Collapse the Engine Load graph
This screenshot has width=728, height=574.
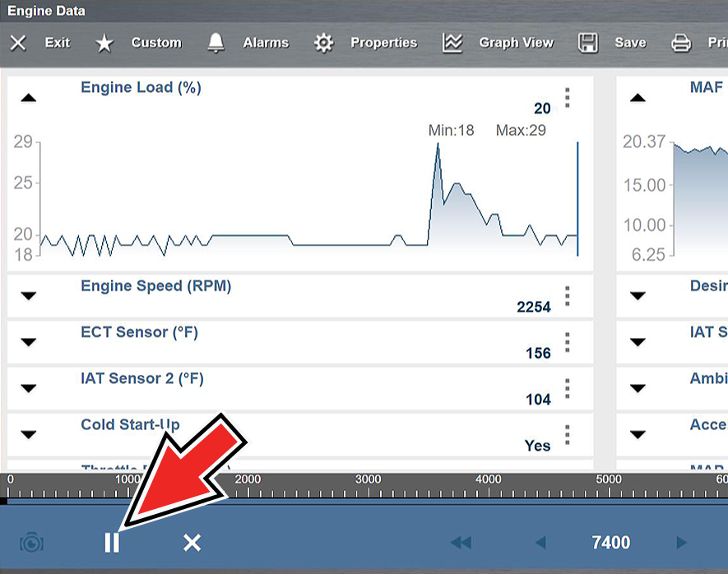(x=29, y=98)
